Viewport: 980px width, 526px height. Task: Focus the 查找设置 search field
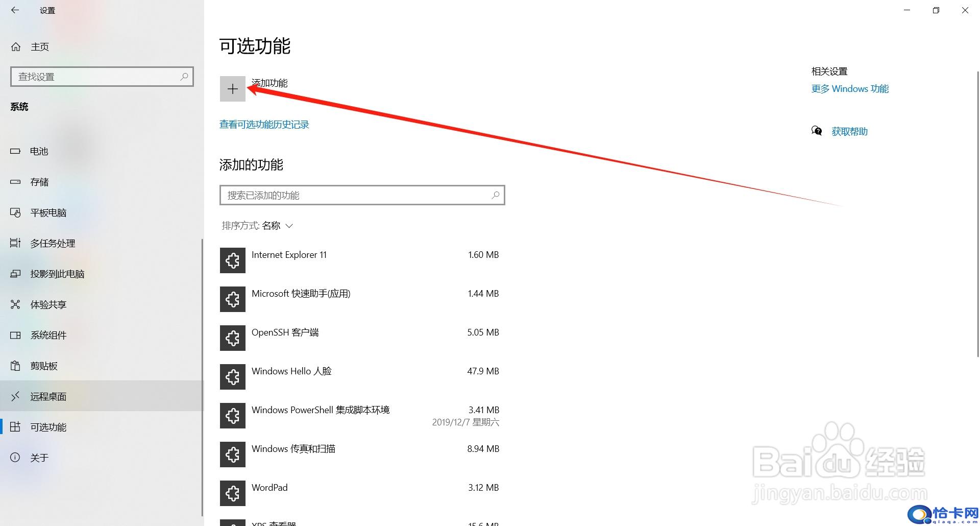pyautogui.click(x=102, y=77)
